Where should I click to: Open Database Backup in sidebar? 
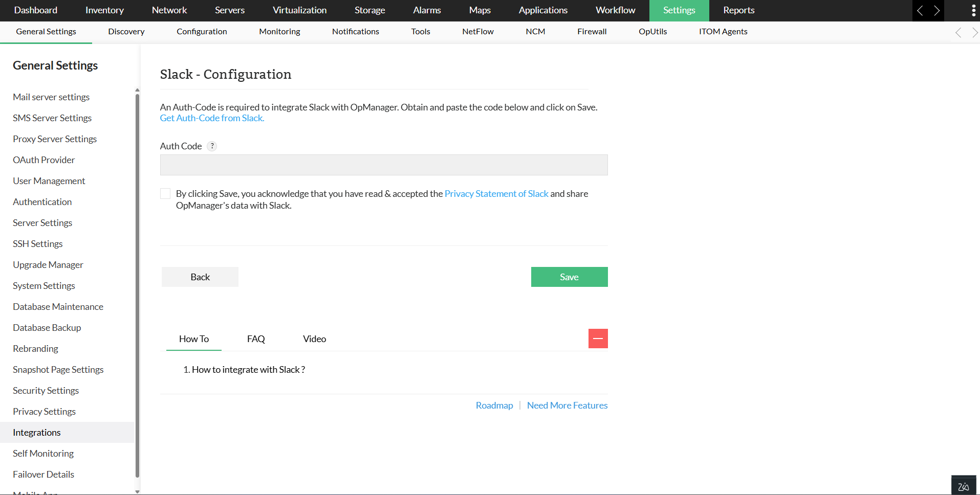(47, 328)
